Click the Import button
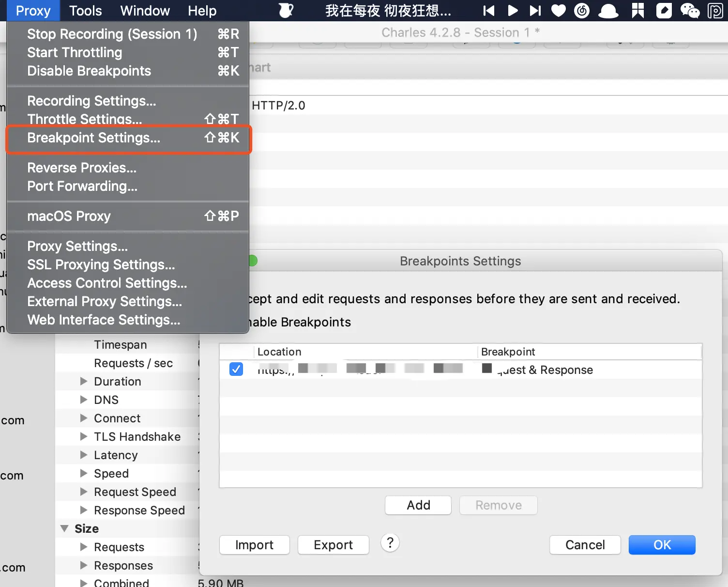The height and width of the screenshot is (587, 728). click(255, 545)
